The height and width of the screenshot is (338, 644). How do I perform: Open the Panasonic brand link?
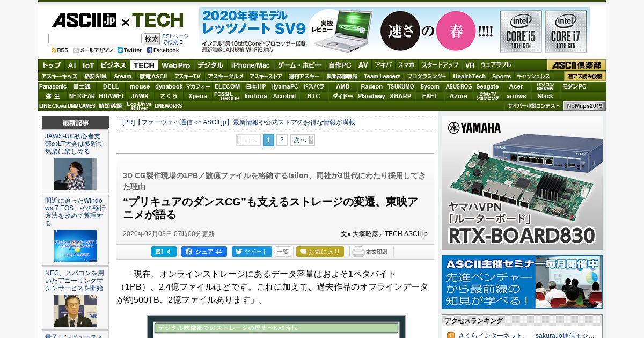53,86
